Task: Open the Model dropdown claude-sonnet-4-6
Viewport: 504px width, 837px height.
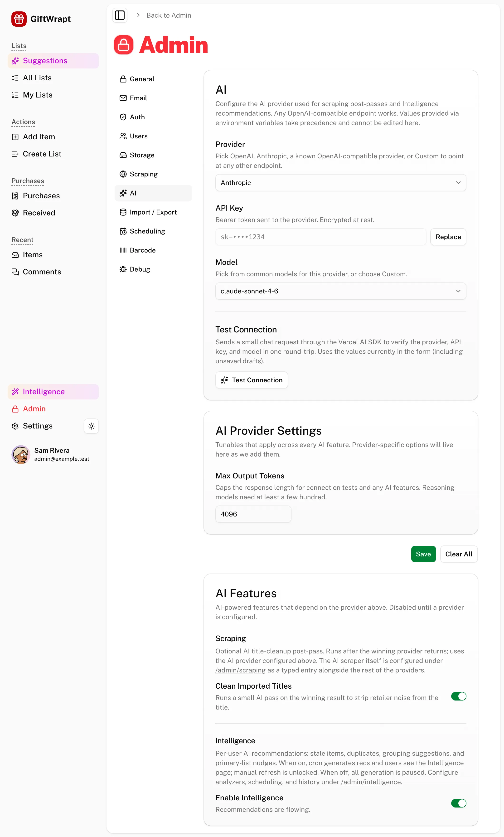Action: [341, 291]
